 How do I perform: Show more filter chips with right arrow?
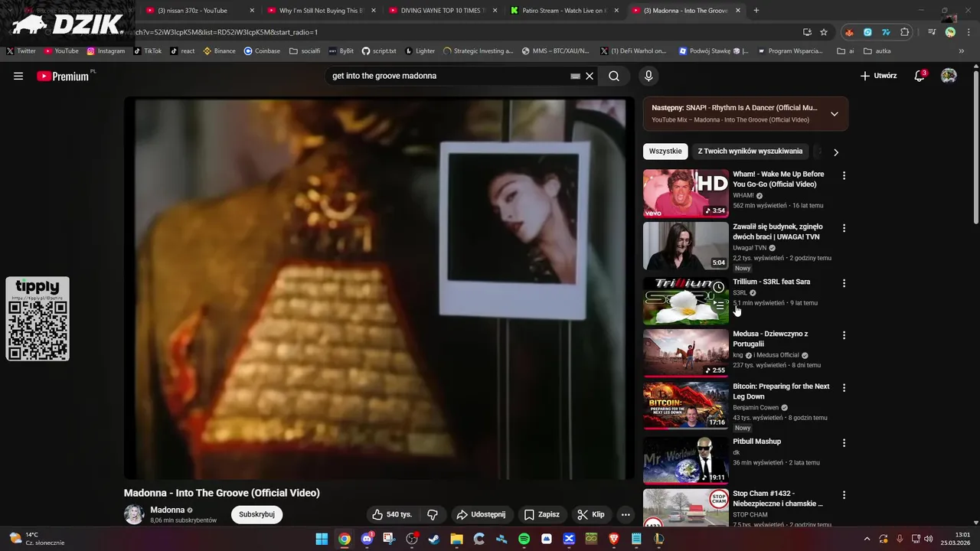[836, 152]
